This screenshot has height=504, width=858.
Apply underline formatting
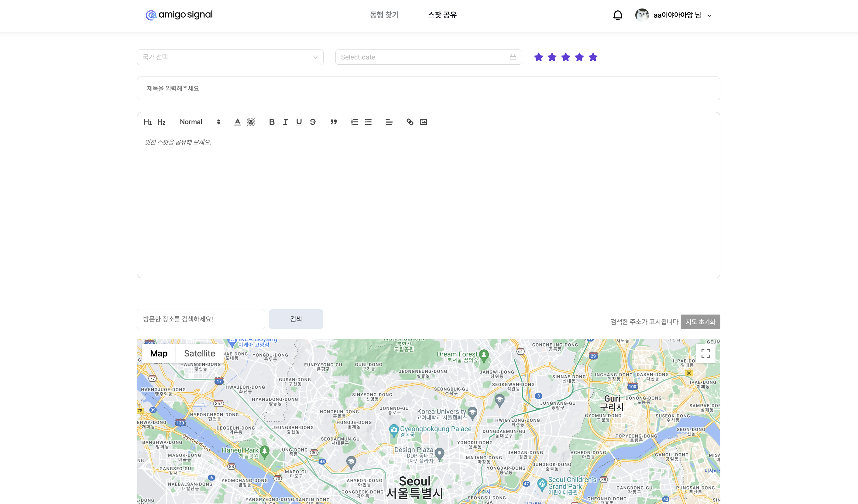pos(299,122)
